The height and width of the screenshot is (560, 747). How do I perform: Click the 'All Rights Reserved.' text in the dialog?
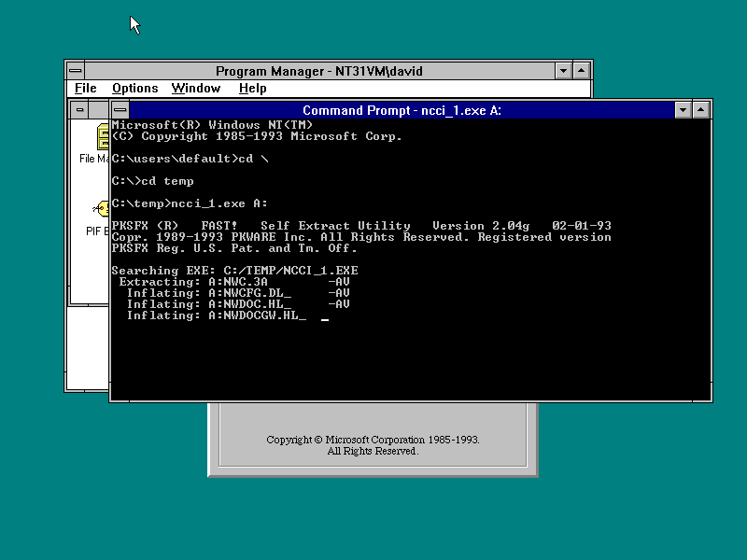[373, 451]
